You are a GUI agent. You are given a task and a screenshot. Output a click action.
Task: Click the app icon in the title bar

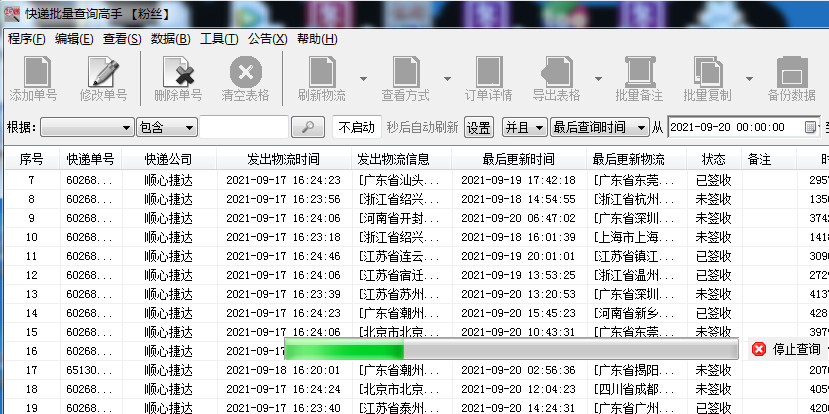12,13
